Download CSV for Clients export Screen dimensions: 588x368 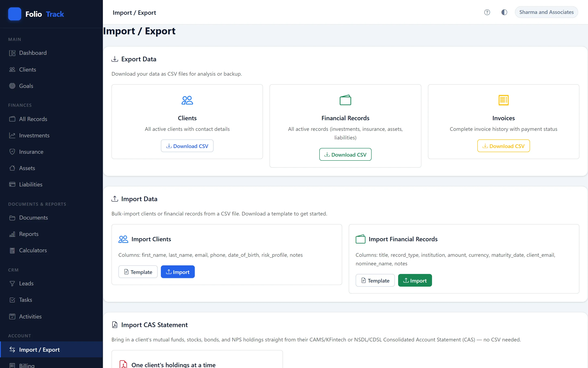(x=187, y=146)
